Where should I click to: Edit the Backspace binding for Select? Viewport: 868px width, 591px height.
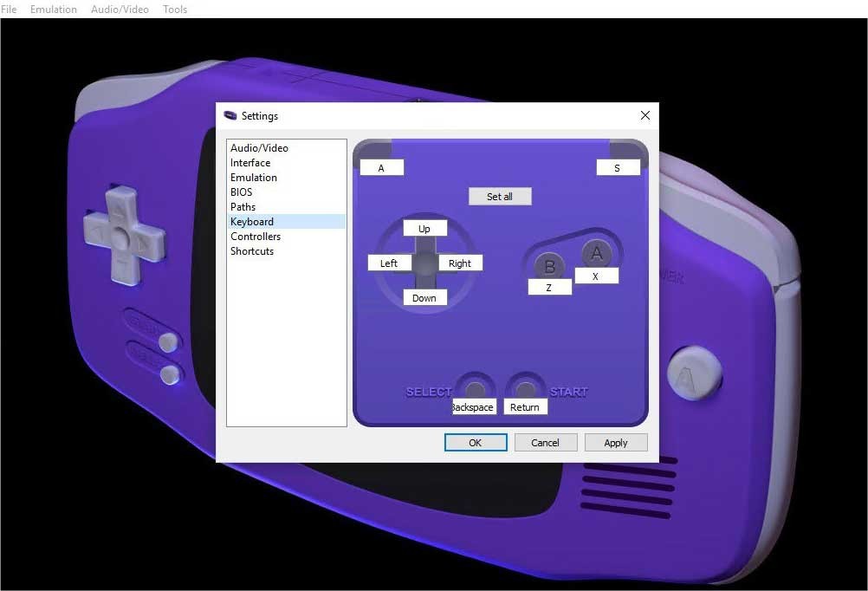474,406
